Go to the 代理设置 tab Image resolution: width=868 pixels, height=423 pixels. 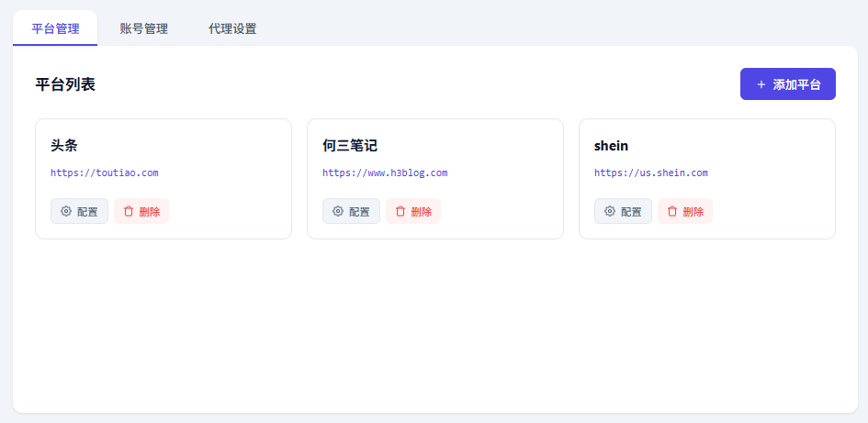point(232,28)
